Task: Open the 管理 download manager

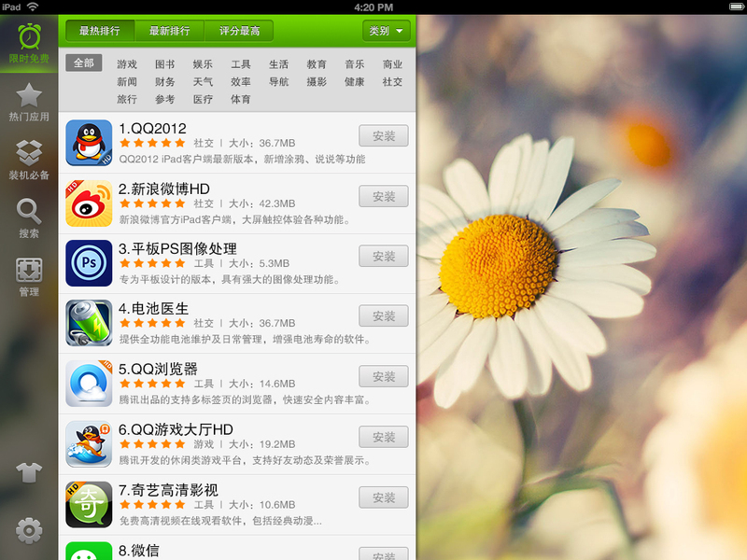Action: click(x=29, y=276)
